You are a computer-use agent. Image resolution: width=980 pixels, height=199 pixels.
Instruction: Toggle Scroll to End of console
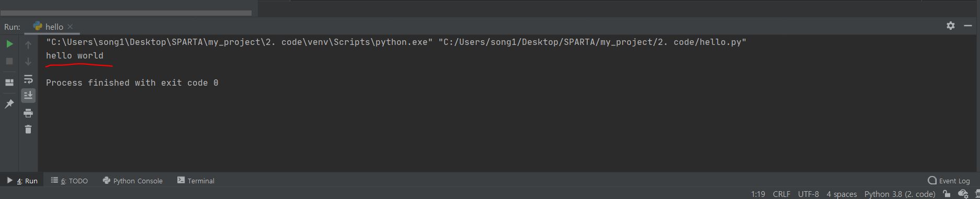pyautogui.click(x=28, y=95)
